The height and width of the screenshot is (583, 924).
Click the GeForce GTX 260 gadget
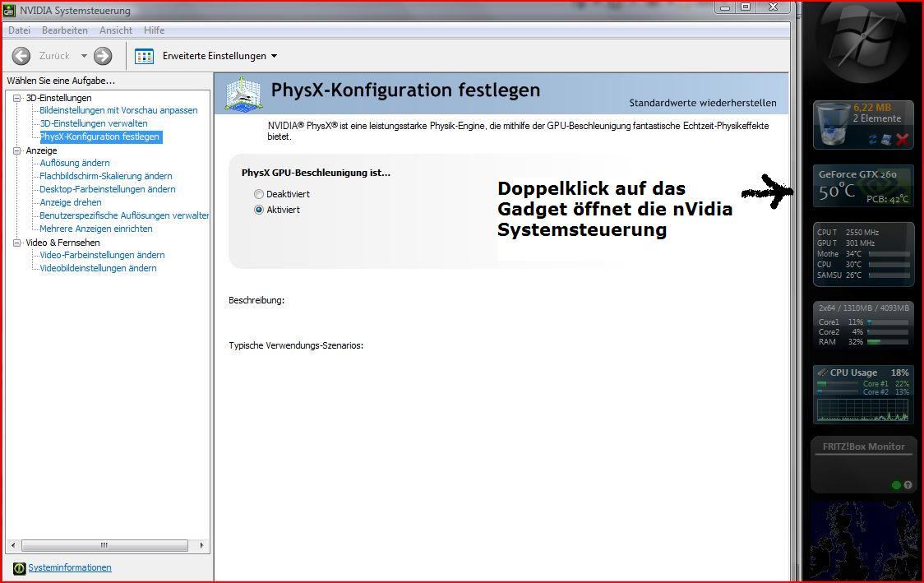(863, 187)
